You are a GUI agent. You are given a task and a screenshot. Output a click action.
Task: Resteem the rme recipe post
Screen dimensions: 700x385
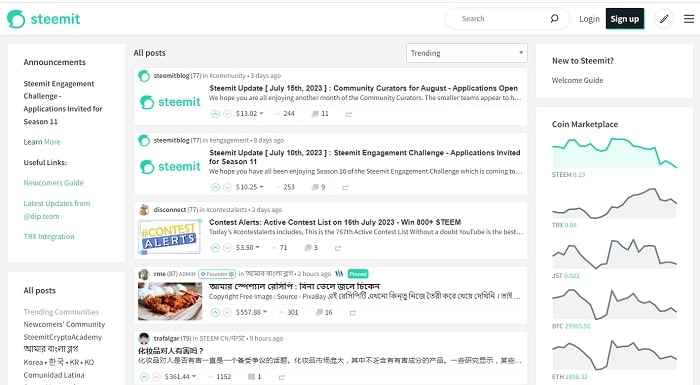(353, 313)
